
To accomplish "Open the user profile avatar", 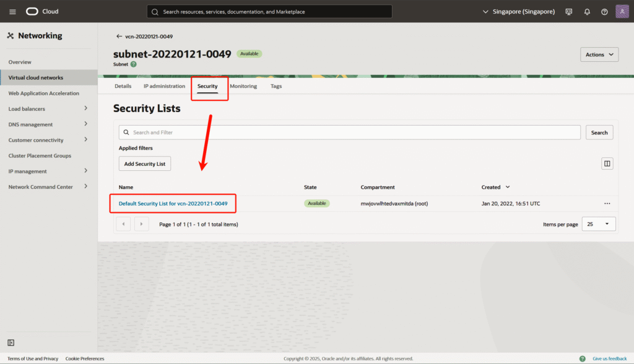I will (x=622, y=12).
